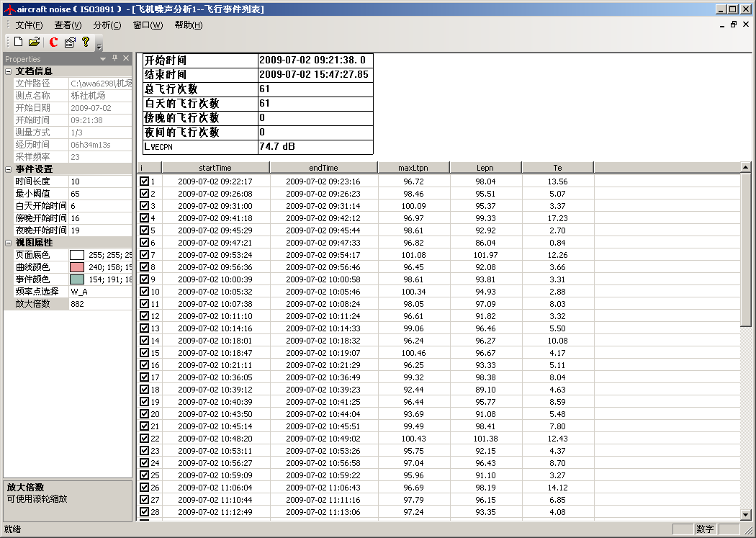Click the properties sheet toolbar icon
Screen dimensions: 756x538
[x=70, y=42]
